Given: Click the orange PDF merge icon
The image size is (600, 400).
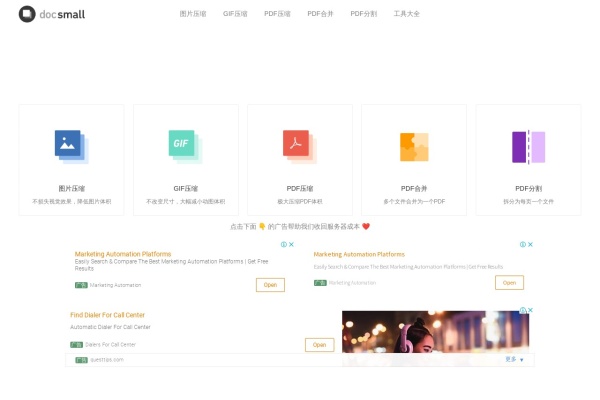Looking at the screenshot, I should coord(414,147).
